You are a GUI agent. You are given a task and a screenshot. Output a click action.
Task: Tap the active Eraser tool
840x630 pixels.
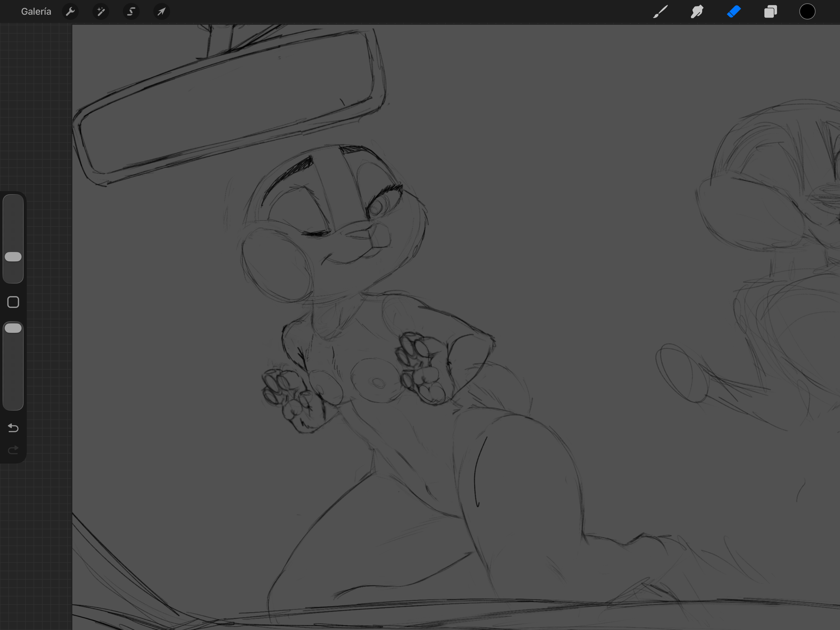click(x=734, y=11)
